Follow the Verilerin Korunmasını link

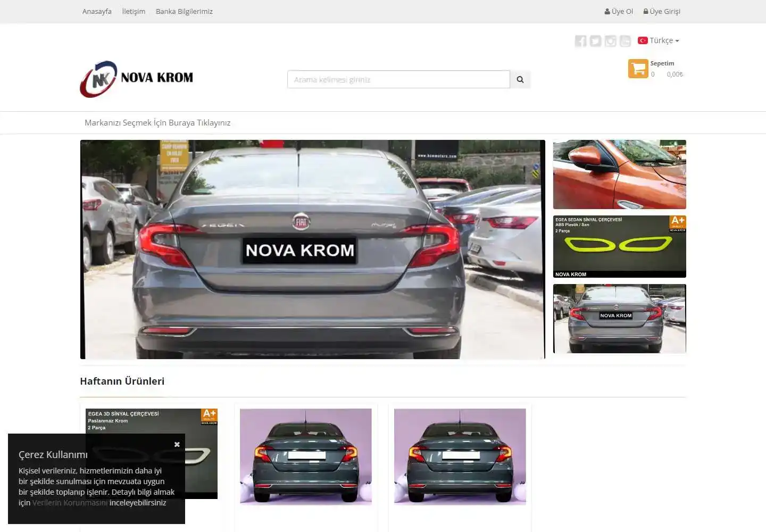tap(70, 503)
